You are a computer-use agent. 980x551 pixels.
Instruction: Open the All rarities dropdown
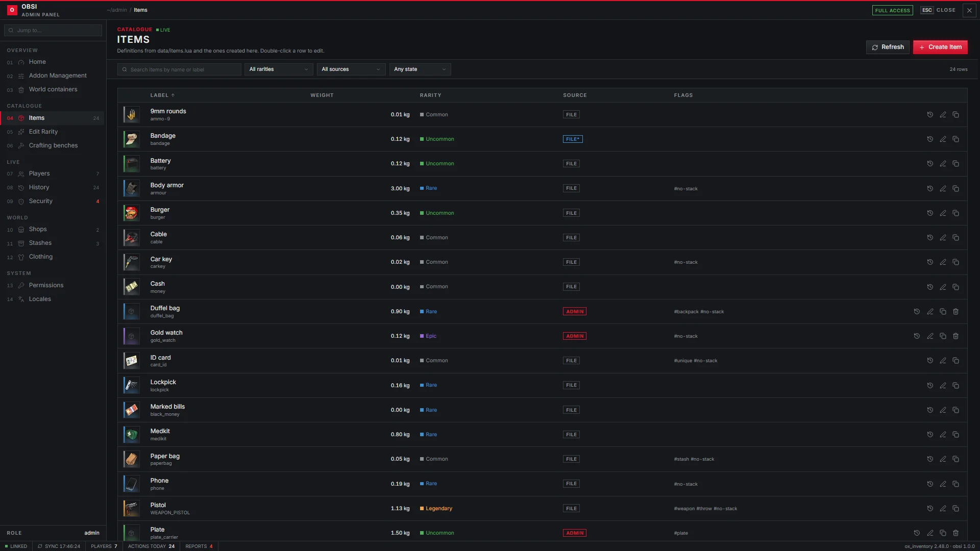(x=279, y=69)
